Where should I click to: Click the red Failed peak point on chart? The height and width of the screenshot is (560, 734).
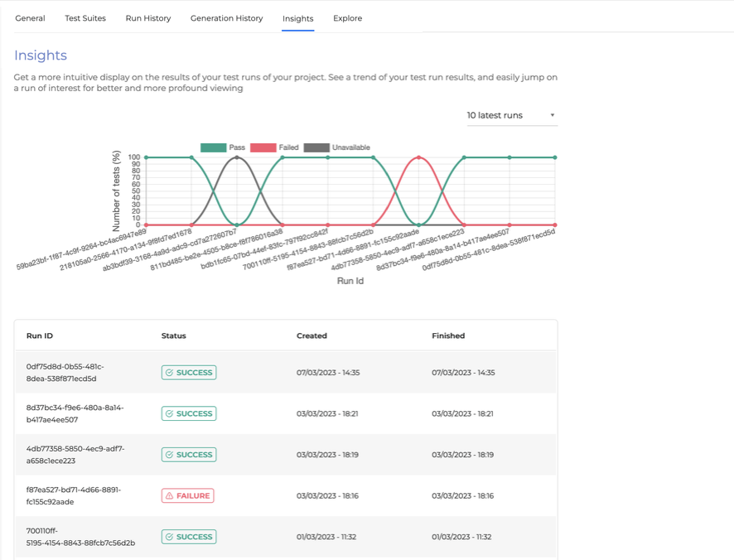coord(419,157)
